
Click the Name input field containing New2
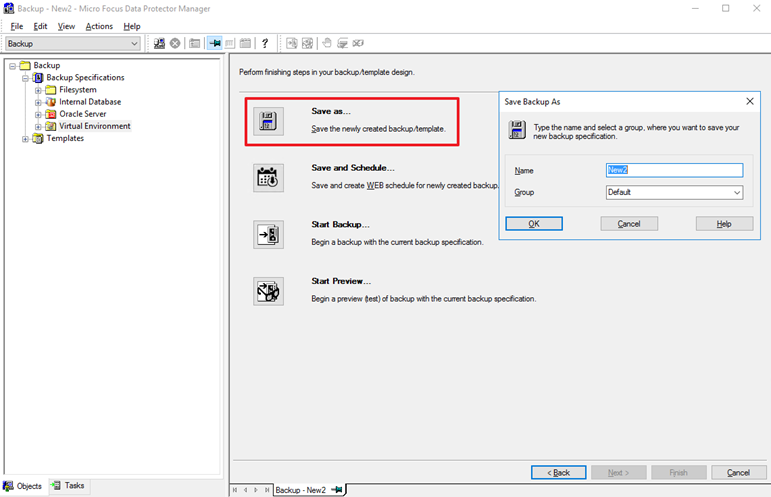click(x=674, y=170)
